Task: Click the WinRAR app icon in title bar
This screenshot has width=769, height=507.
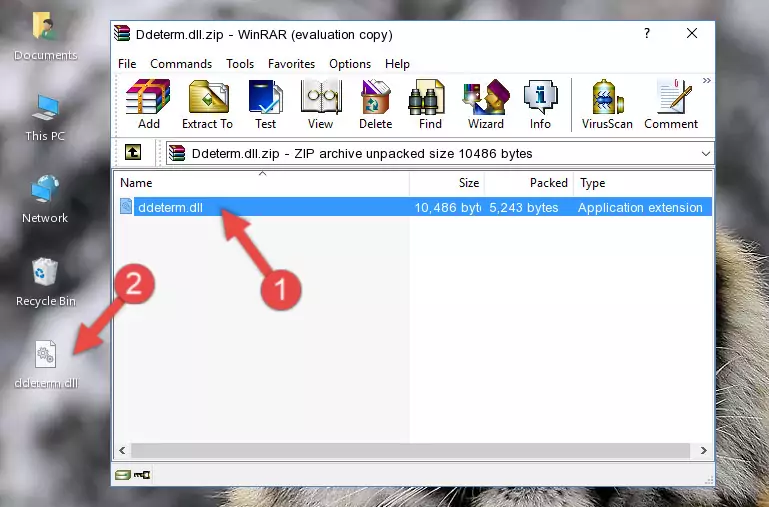Action: [x=122, y=33]
